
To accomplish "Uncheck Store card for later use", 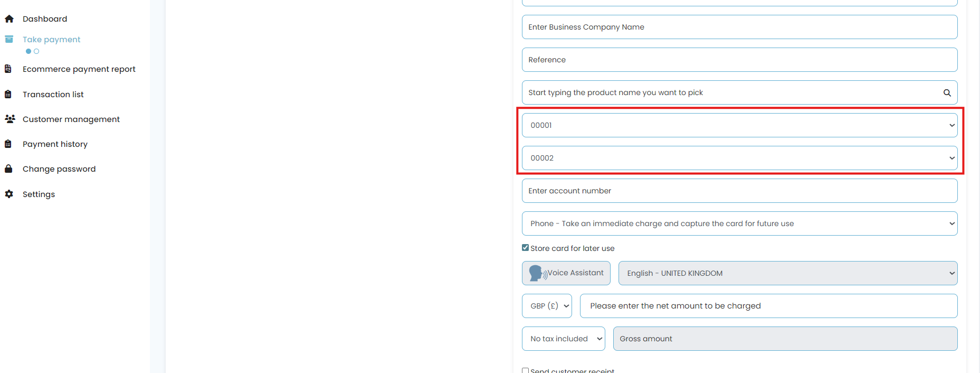I will [x=525, y=248].
